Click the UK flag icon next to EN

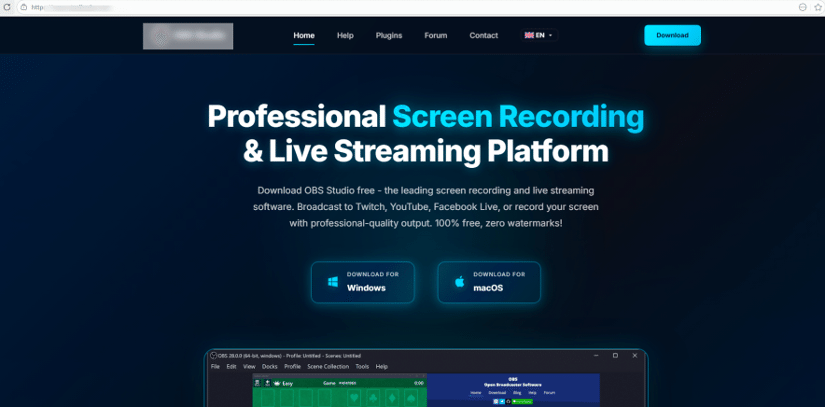click(529, 35)
